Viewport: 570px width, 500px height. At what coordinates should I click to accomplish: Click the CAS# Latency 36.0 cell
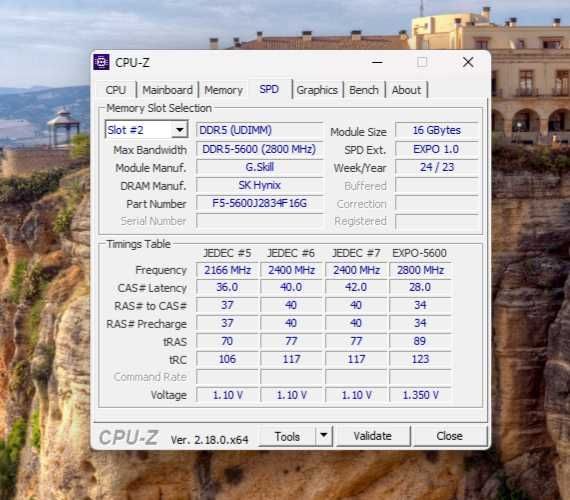click(x=227, y=287)
